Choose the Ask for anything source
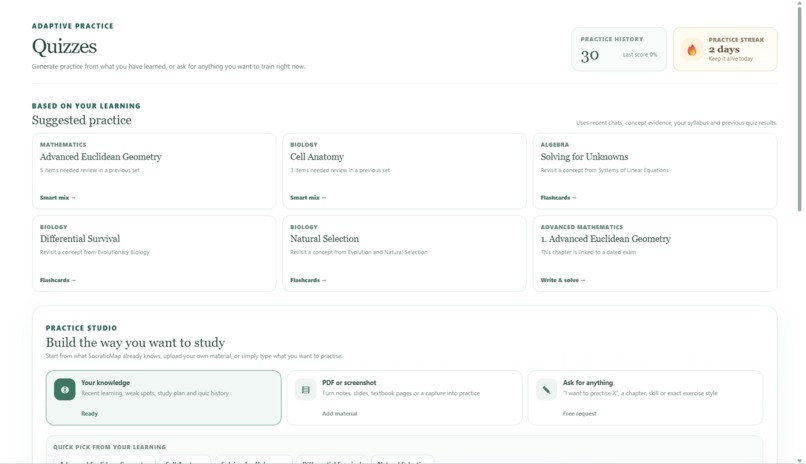Viewport: 806px width, 464px height. (645, 398)
